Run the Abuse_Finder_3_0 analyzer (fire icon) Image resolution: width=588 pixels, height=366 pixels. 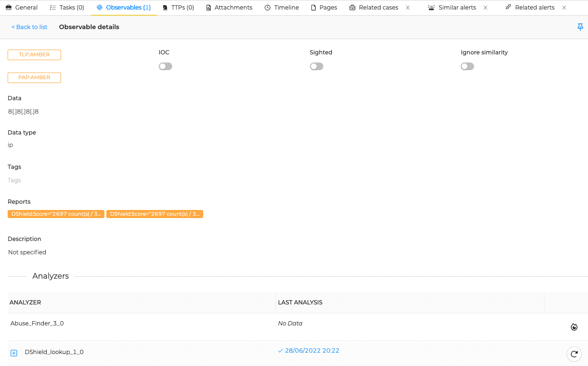tap(574, 327)
